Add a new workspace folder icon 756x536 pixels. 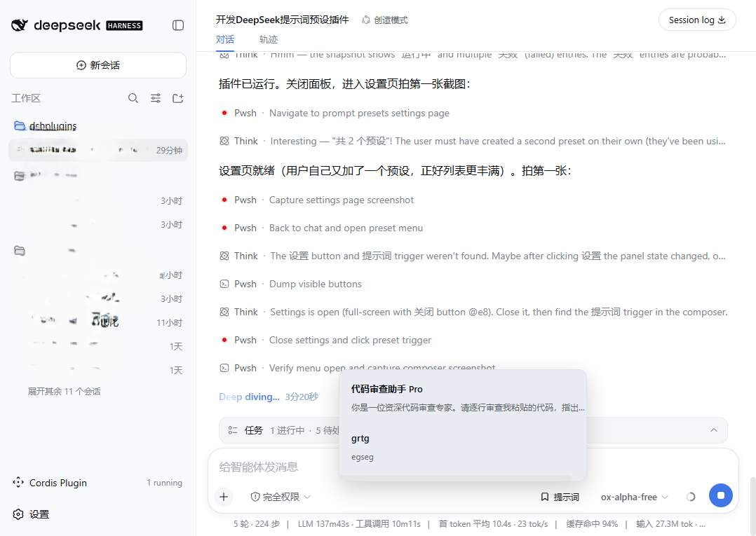pyautogui.click(x=178, y=98)
